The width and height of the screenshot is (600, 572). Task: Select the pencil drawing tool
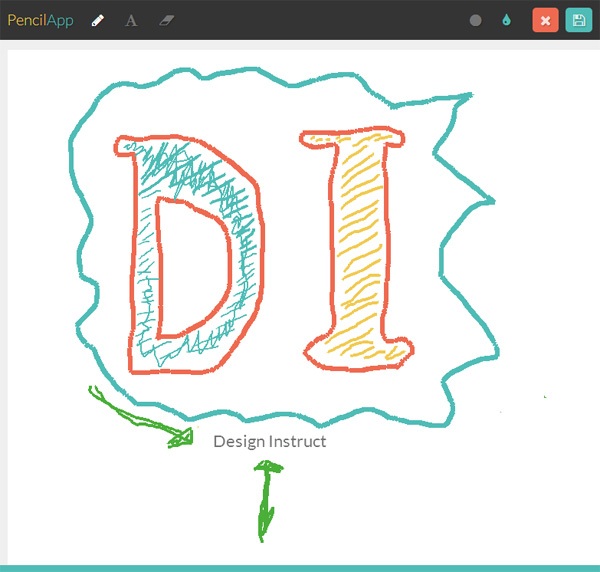tap(98, 20)
